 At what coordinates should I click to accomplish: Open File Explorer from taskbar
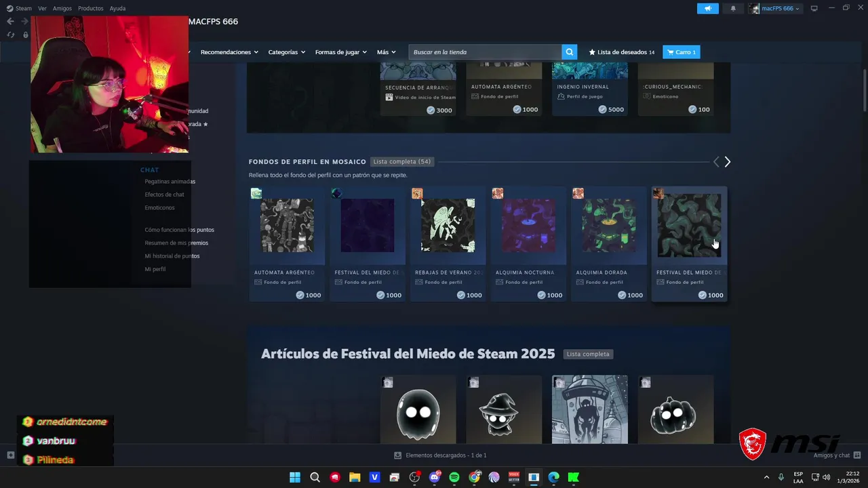355,477
